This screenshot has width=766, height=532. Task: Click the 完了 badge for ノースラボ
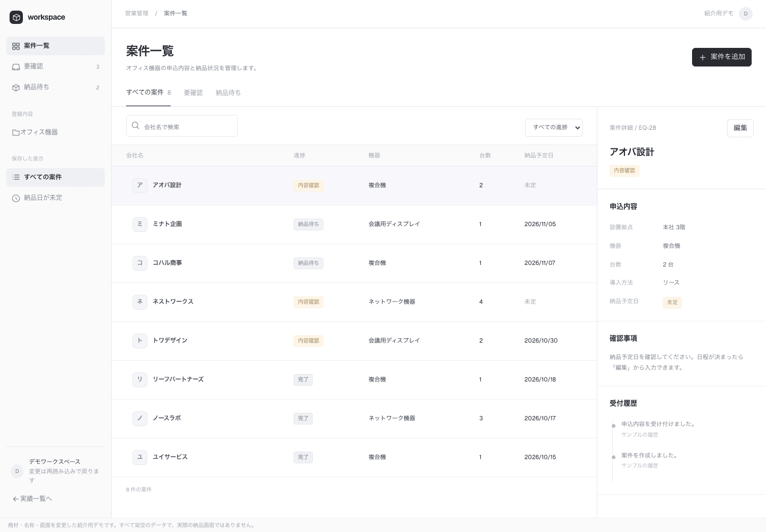[x=303, y=419]
